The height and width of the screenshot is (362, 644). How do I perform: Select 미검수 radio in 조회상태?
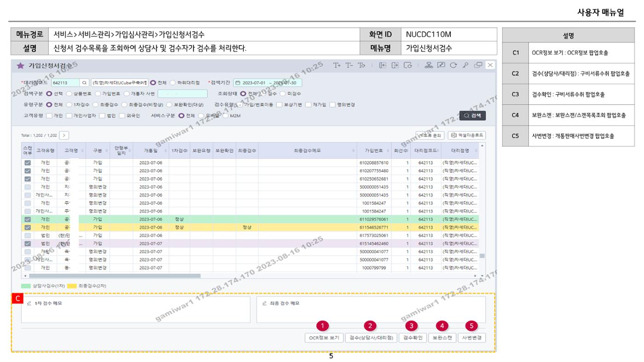(283, 94)
